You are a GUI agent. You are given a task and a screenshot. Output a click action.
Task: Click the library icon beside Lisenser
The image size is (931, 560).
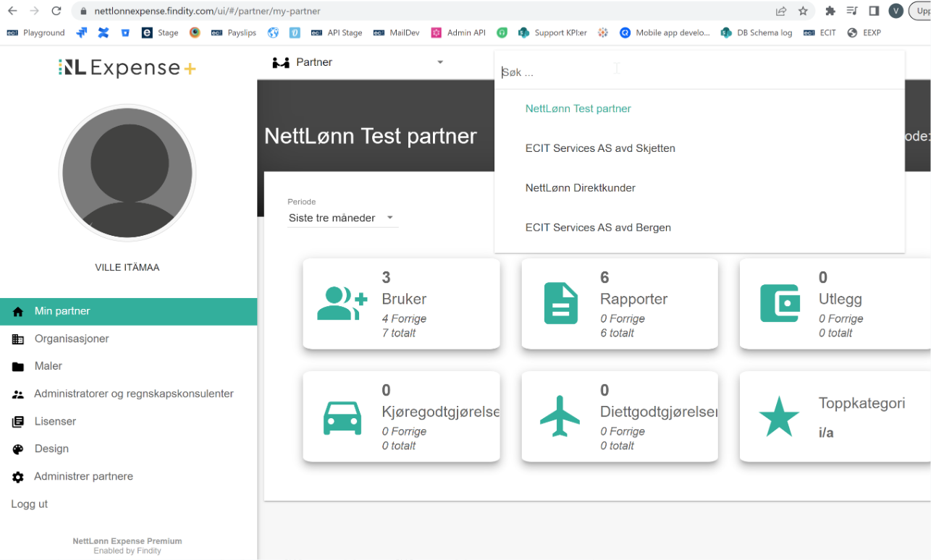[x=18, y=422]
